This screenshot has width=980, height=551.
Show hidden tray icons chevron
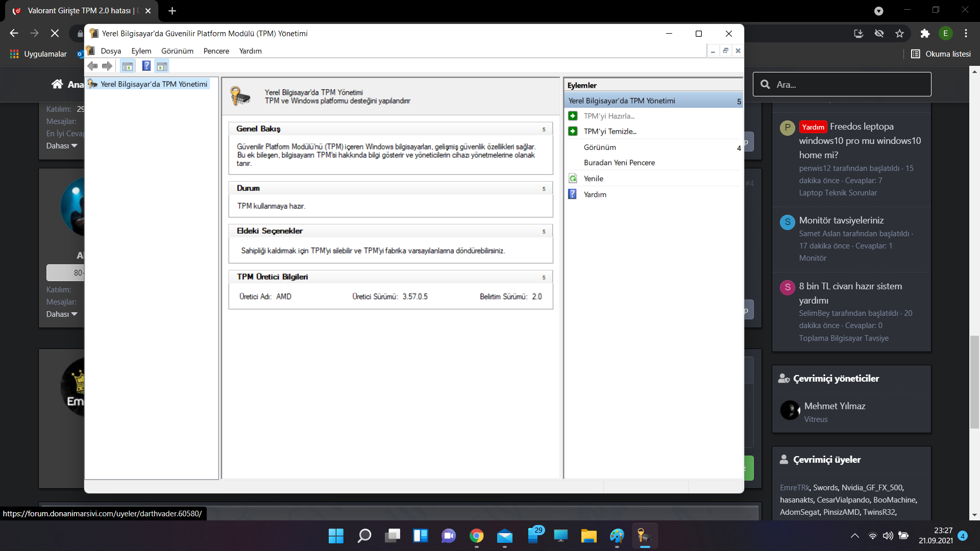coord(854,536)
